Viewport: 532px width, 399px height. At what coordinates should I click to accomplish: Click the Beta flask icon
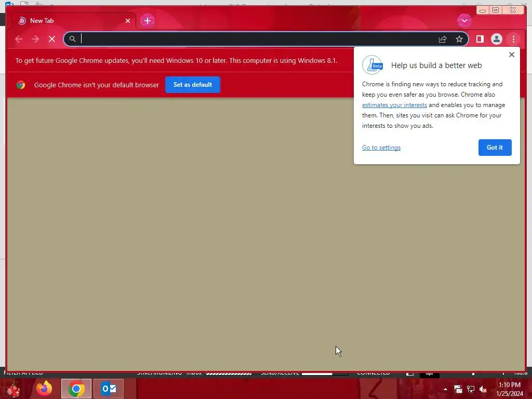coord(373,65)
